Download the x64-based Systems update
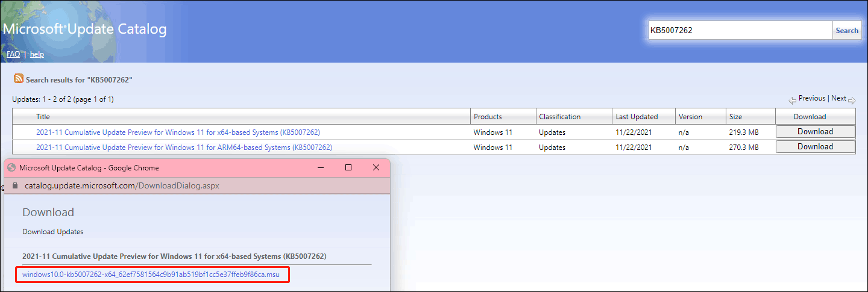Viewport: 868px width, 292px height. coord(815,132)
